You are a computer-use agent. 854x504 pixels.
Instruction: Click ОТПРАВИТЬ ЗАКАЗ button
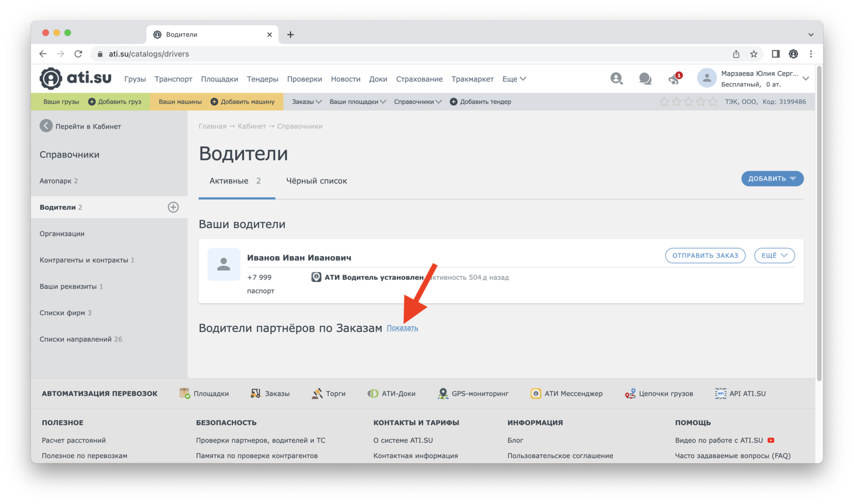pyautogui.click(x=705, y=256)
